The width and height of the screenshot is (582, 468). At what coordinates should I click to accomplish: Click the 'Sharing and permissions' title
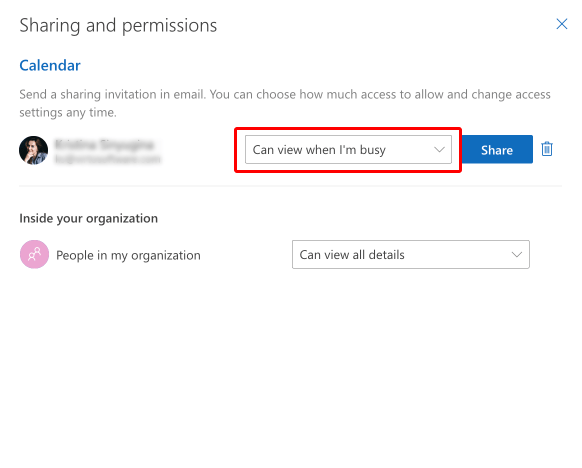[118, 26]
